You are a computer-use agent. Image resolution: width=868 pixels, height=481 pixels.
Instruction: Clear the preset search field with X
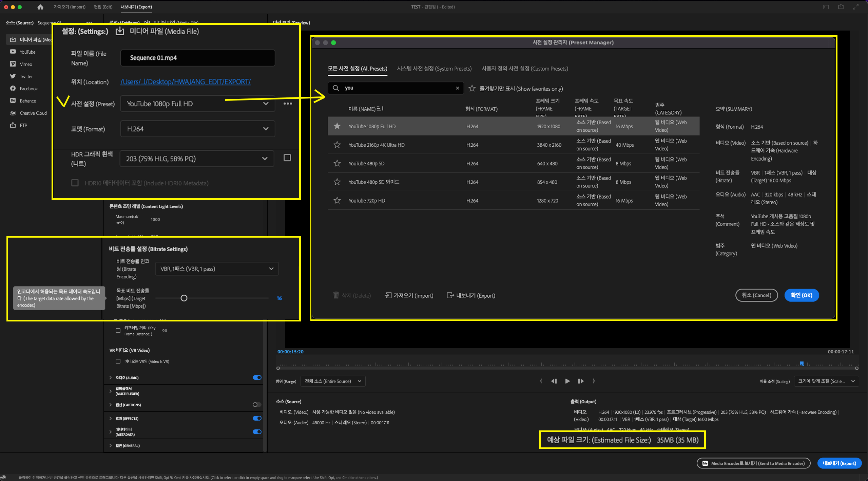(457, 88)
